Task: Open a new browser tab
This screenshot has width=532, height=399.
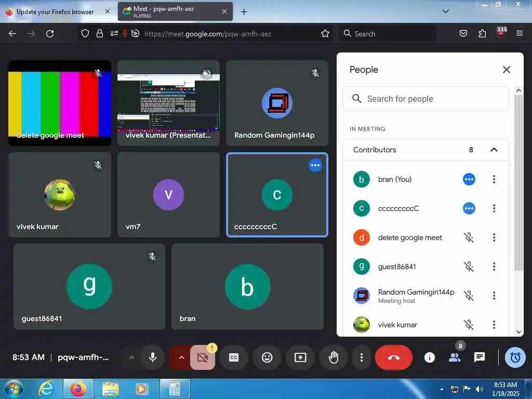Action: click(244, 12)
